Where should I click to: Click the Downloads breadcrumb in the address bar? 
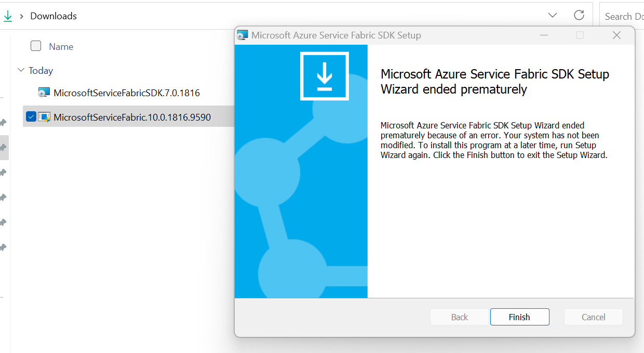click(53, 16)
